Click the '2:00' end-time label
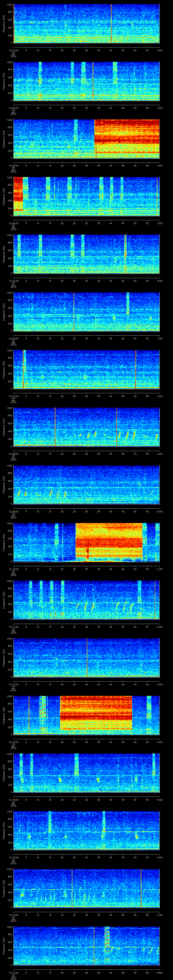 point(160,50)
